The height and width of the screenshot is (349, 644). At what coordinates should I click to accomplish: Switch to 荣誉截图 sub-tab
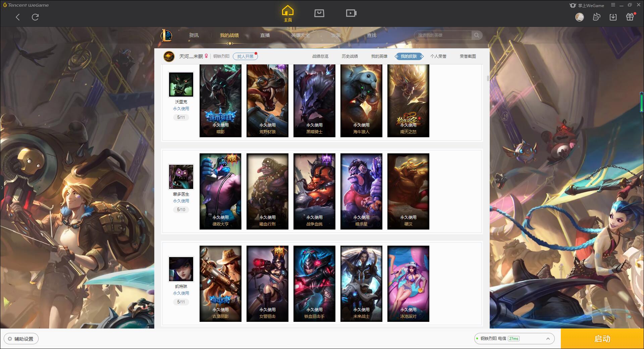tap(468, 56)
